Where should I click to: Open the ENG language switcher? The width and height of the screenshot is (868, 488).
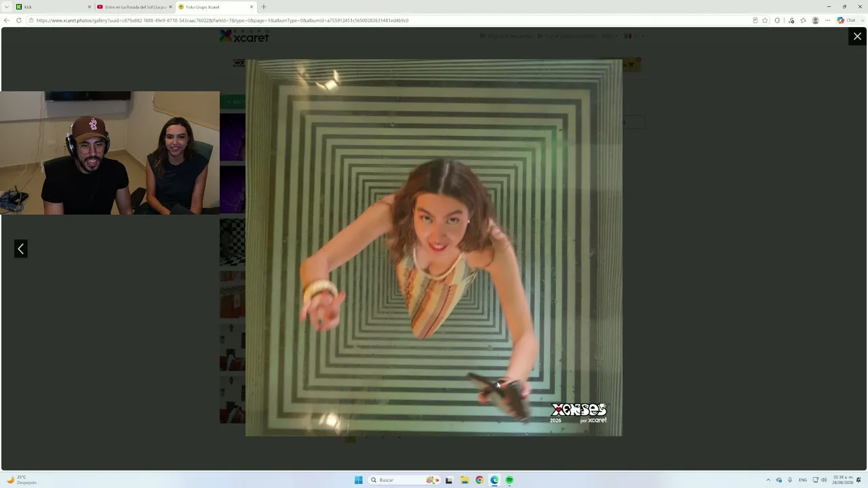(803, 480)
